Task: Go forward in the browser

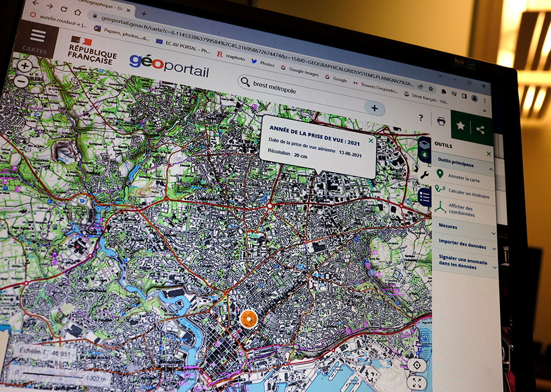Action: point(50,6)
